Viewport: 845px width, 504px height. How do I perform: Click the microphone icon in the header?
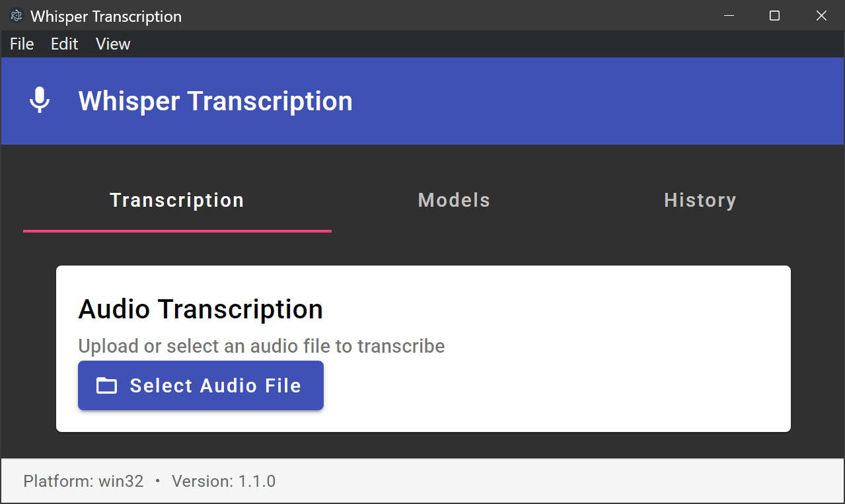tap(40, 100)
